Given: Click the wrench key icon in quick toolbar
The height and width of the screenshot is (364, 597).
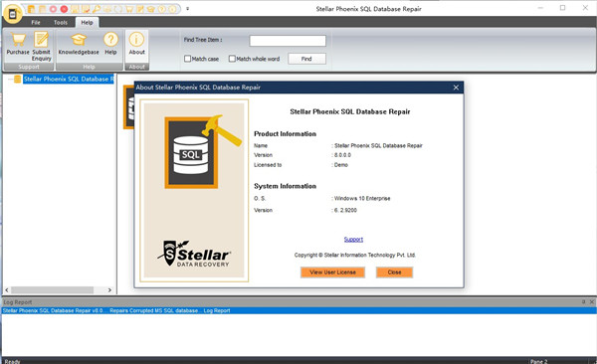Looking at the screenshot, I should click(97, 9).
